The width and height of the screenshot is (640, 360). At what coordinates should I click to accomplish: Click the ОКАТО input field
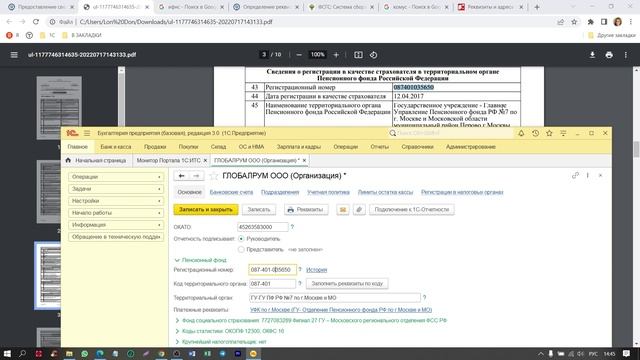click(262, 227)
